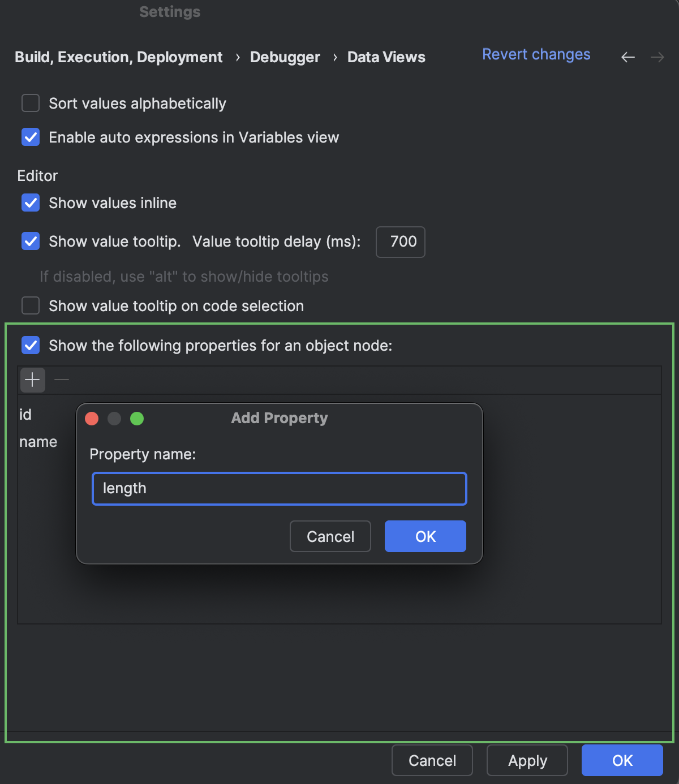Select the id property in the list
Viewport: 679px width, 784px height.
pyautogui.click(x=25, y=413)
